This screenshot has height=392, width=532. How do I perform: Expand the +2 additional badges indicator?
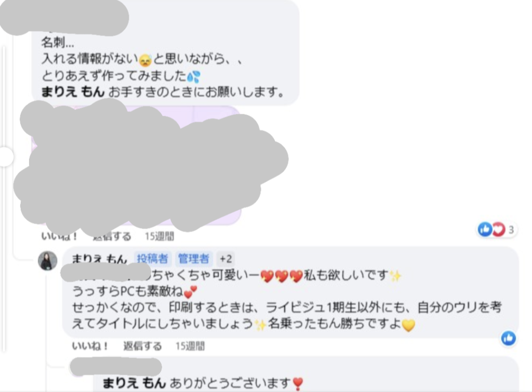coord(225,259)
